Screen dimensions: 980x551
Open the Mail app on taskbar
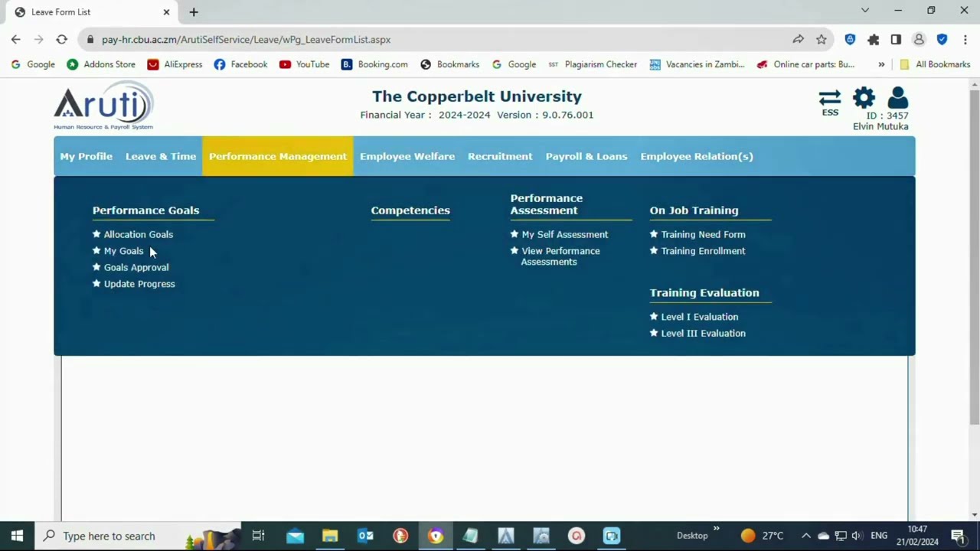(x=295, y=536)
